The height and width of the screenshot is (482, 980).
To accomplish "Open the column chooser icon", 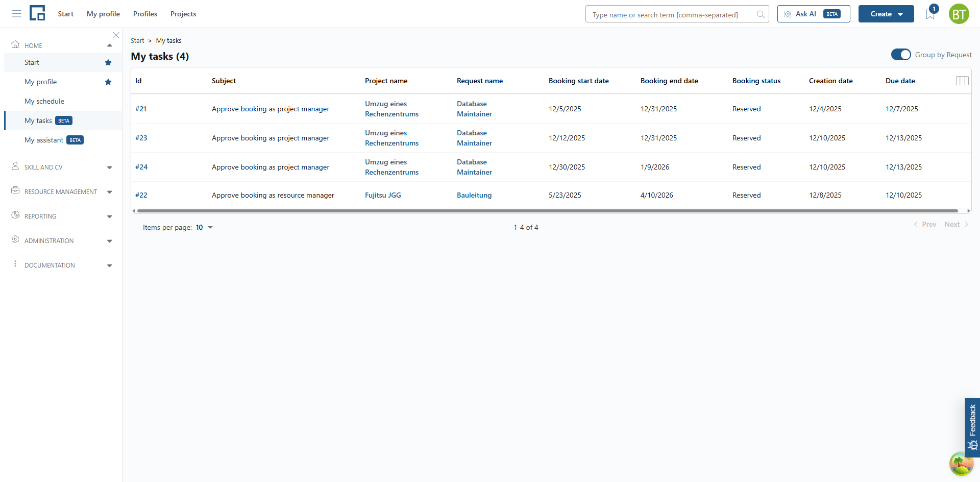I will click(x=962, y=81).
